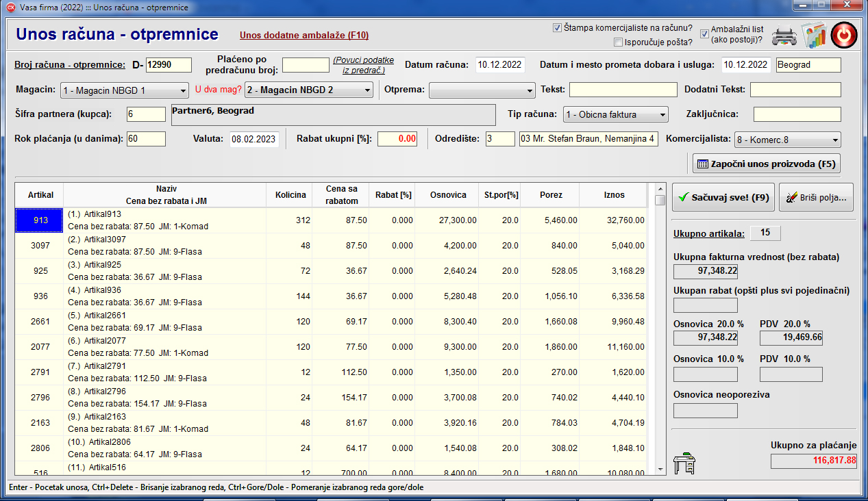Click the table scrollbar thumb

(660, 200)
